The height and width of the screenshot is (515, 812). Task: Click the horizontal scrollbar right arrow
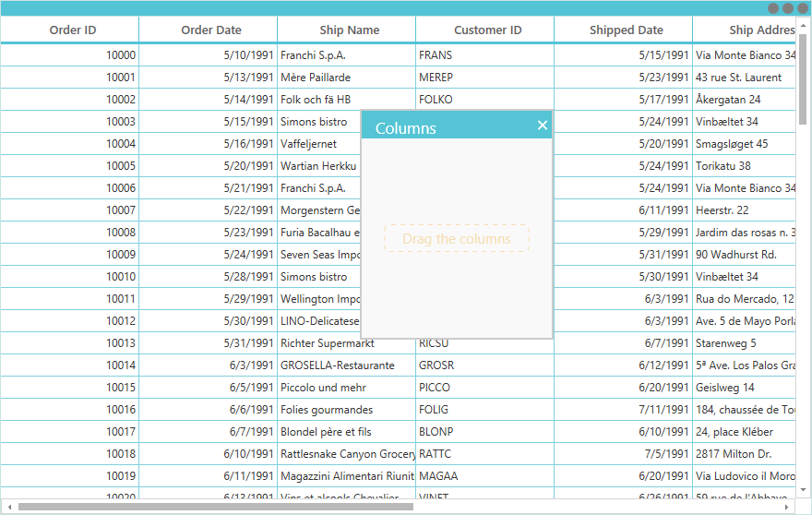click(786, 506)
